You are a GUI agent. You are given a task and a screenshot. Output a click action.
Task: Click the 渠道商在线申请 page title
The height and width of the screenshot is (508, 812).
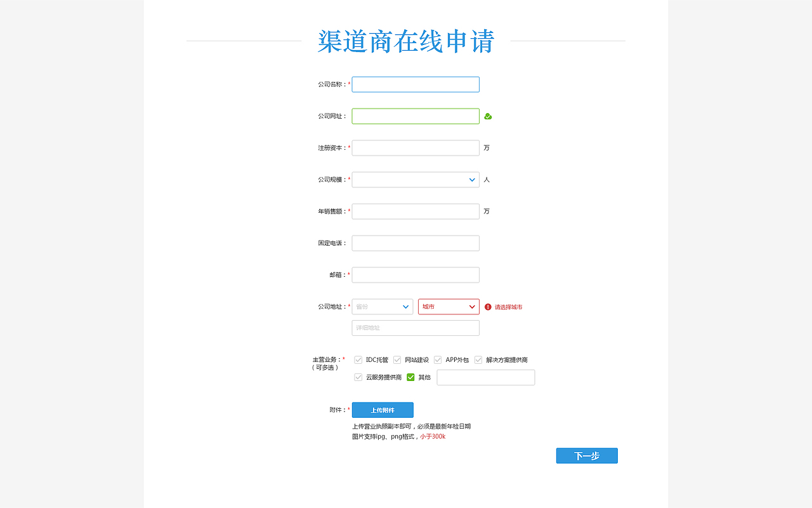point(406,41)
